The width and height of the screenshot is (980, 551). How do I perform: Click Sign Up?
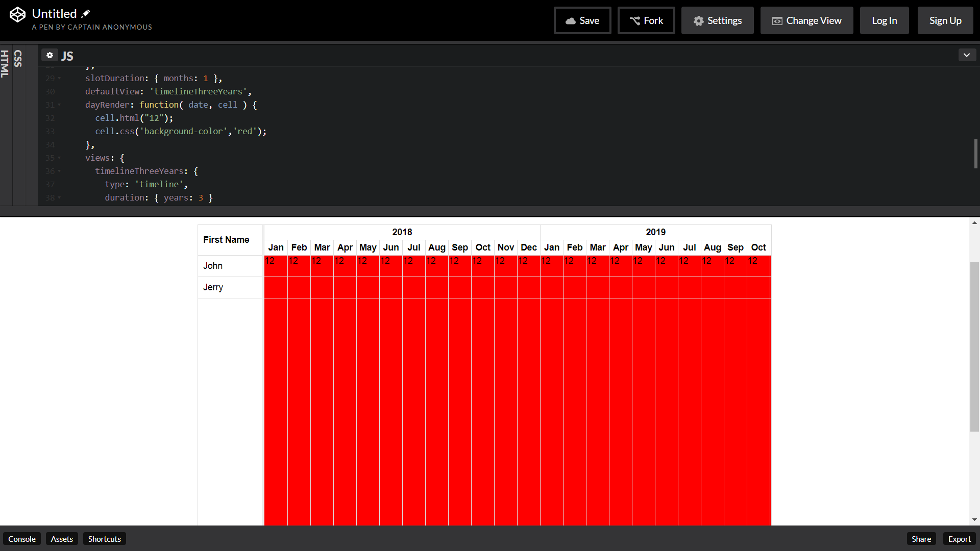tap(945, 20)
